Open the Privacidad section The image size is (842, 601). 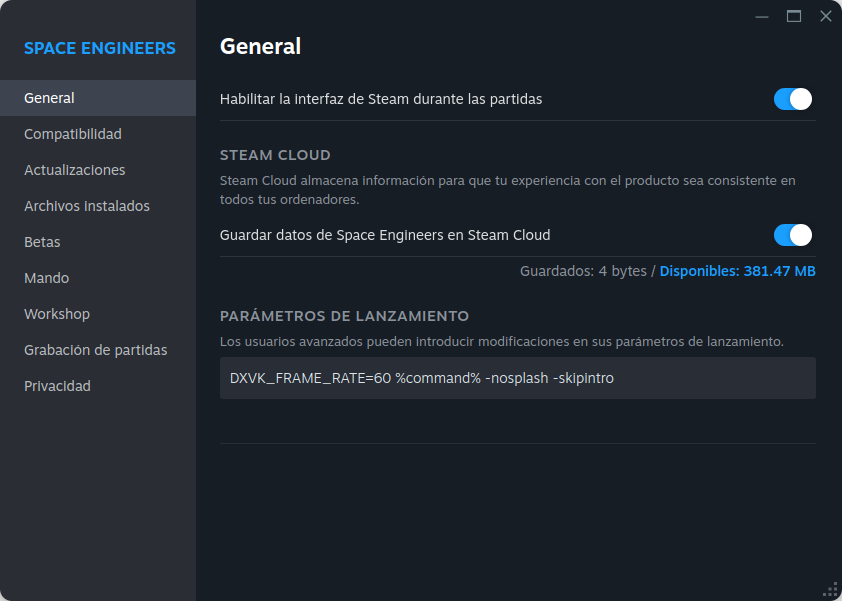(x=98, y=386)
